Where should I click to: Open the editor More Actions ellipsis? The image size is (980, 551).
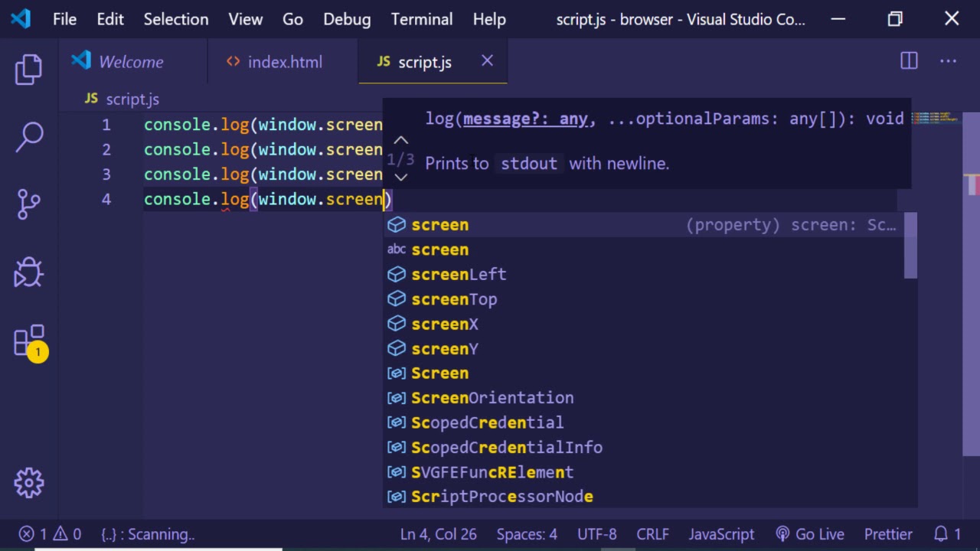(x=948, y=61)
